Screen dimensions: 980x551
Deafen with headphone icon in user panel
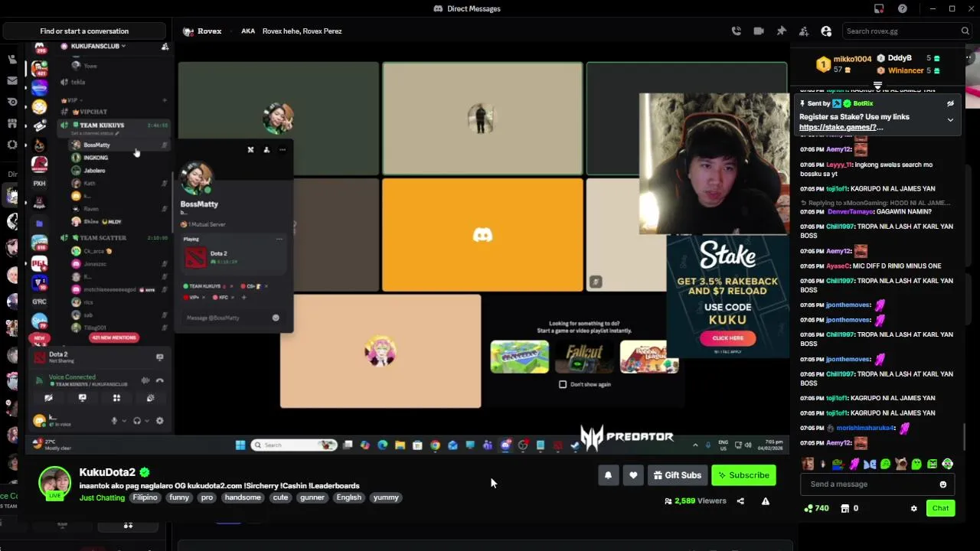[x=137, y=421]
